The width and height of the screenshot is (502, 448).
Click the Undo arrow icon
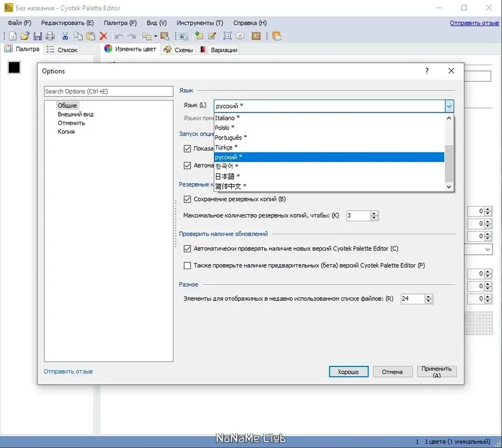pos(119,36)
